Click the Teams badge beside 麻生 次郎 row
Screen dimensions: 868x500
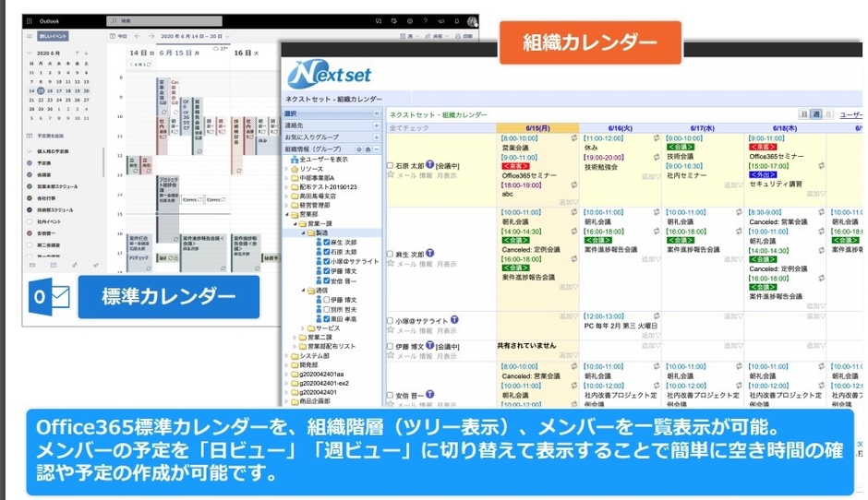click(429, 254)
